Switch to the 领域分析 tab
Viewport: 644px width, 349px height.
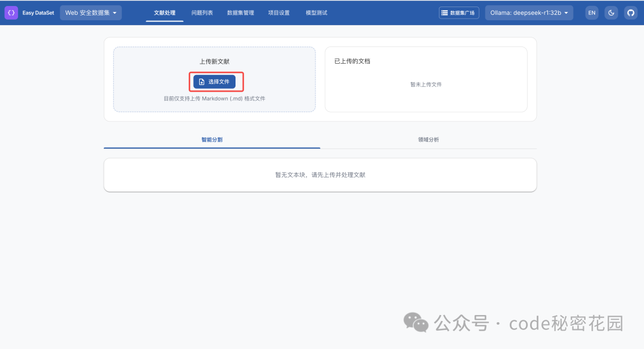(428, 140)
